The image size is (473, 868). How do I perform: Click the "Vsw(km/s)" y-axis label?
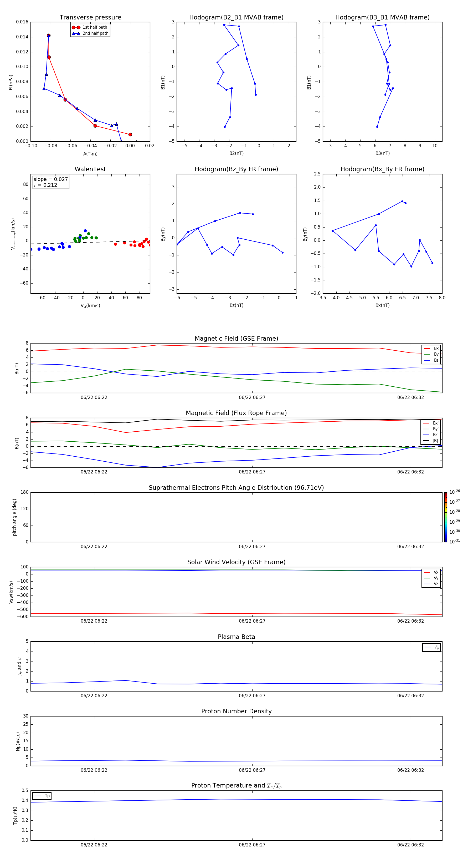11,592
